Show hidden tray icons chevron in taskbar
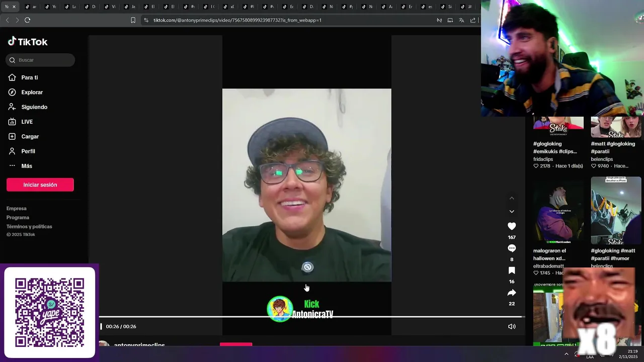Viewport: 644px width, 362px height. click(567, 354)
